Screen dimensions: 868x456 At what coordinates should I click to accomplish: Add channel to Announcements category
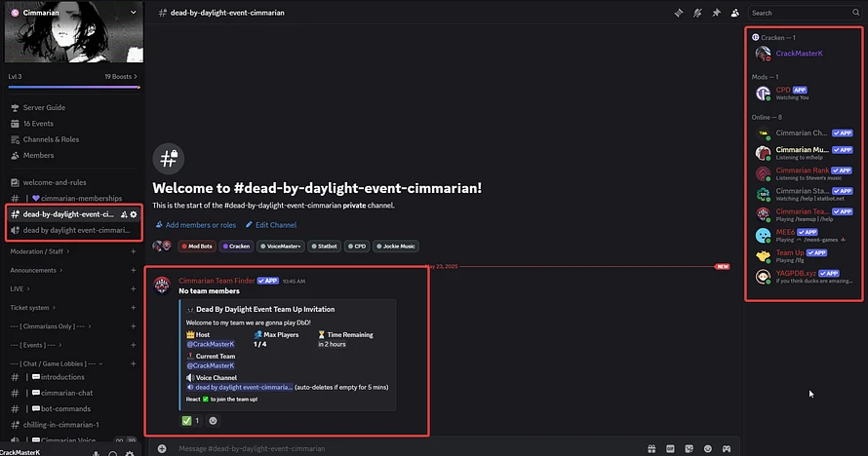click(134, 270)
